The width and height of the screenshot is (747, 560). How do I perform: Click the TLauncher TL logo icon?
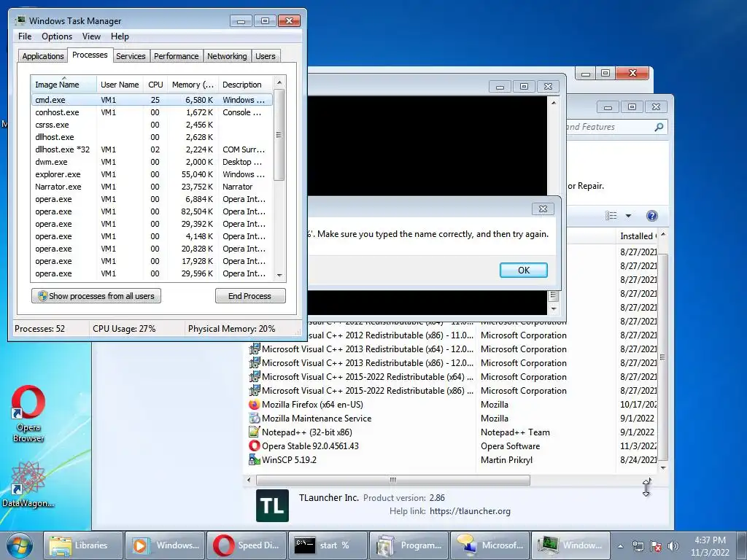(x=272, y=506)
